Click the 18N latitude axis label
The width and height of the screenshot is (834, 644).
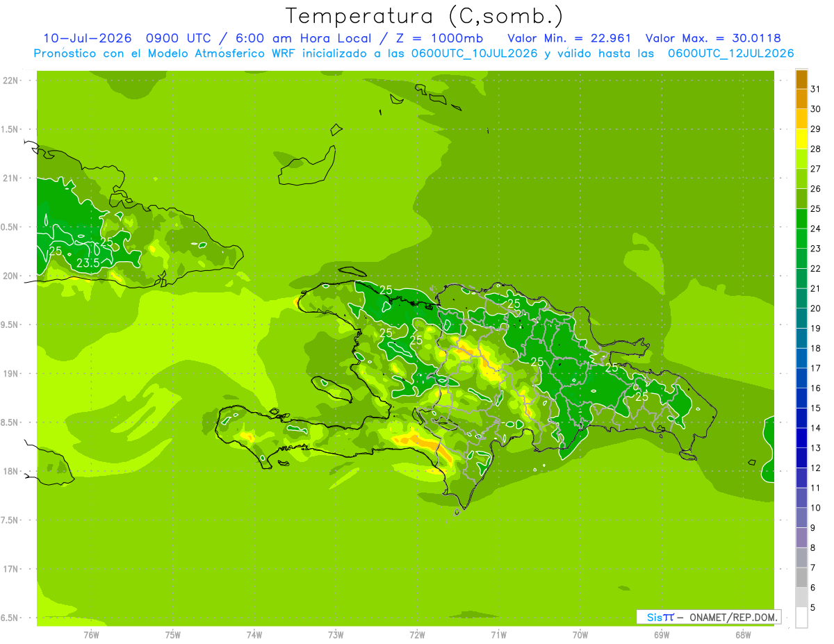pyautogui.click(x=11, y=471)
